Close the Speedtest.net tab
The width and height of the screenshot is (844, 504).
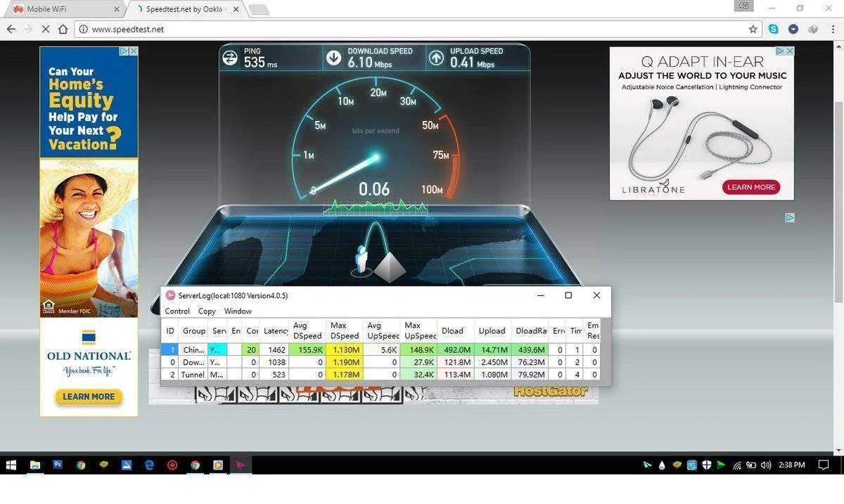pyautogui.click(x=237, y=9)
